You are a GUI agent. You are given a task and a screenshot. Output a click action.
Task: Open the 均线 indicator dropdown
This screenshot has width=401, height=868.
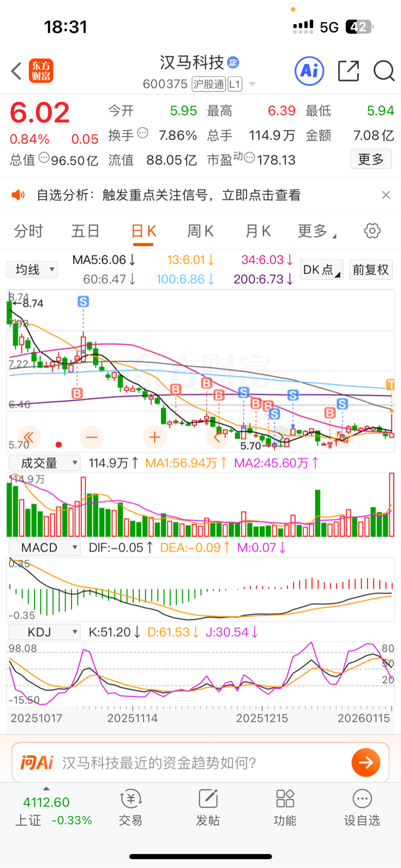(32, 269)
